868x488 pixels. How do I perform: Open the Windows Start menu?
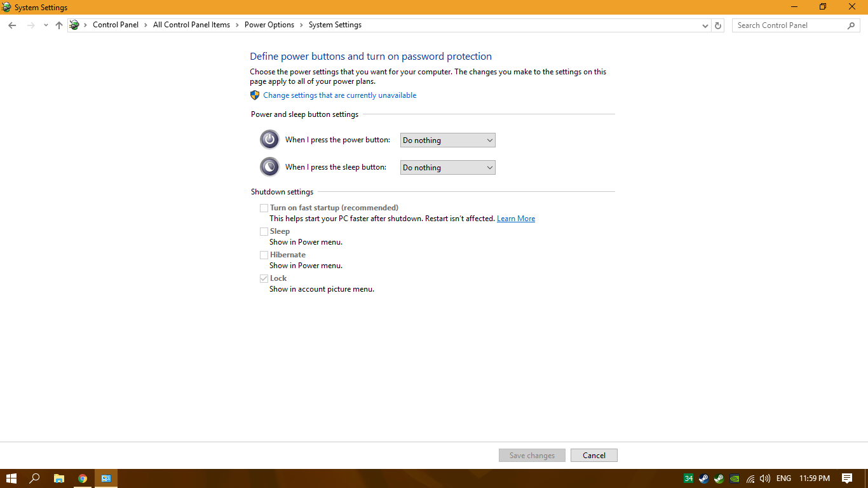pyautogui.click(x=11, y=478)
